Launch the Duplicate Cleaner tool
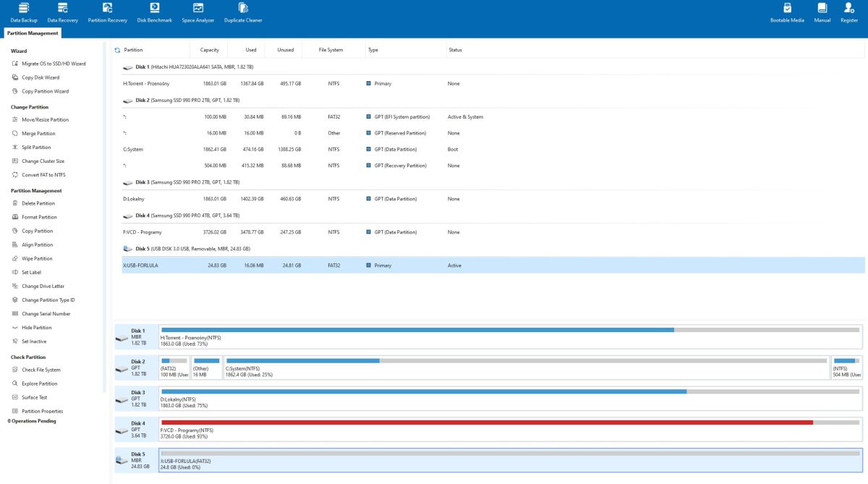The height and width of the screenshot is (484, 868). pyautogui.click(x=243, y=12)
